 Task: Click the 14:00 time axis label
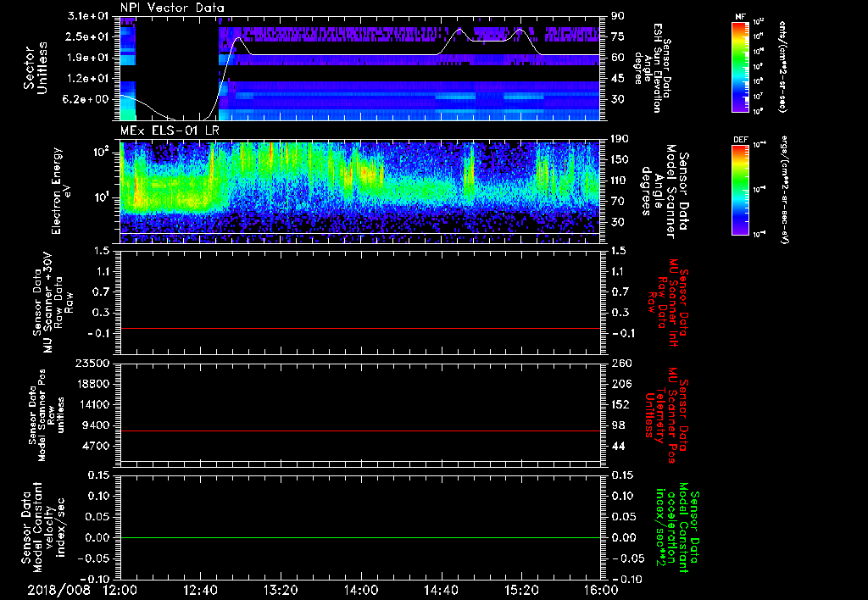(361, 590)
